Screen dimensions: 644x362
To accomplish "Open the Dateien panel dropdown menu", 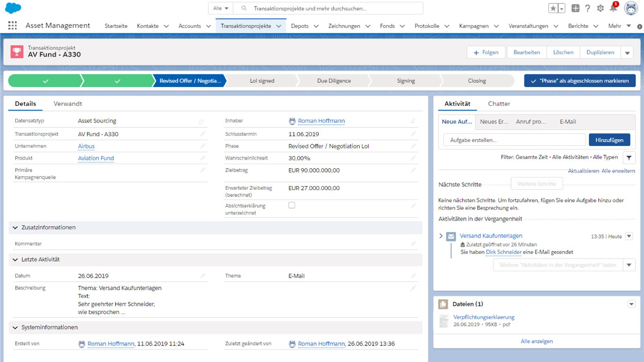I will tap(631, 304).
